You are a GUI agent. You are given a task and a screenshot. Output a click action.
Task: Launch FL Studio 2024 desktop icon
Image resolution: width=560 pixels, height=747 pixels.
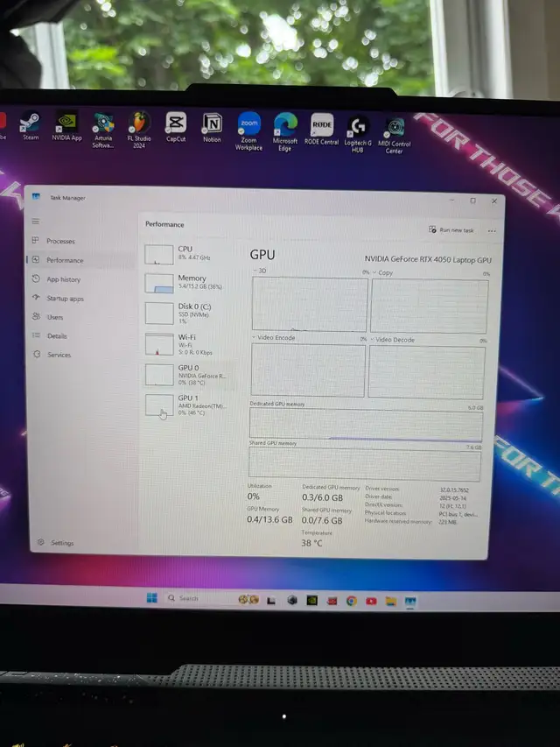pos(139,130)
